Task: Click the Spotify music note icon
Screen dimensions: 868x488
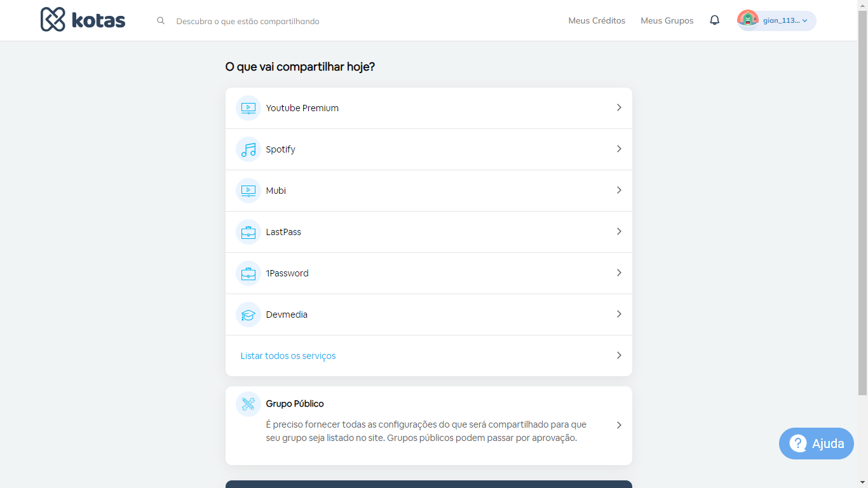Action: click(x=248, y=149)
